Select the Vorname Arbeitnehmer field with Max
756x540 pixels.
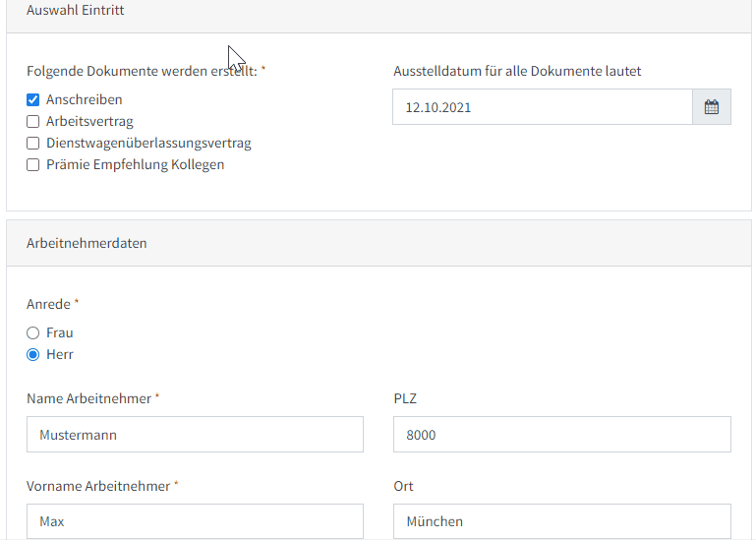click(x=195, y=521)
